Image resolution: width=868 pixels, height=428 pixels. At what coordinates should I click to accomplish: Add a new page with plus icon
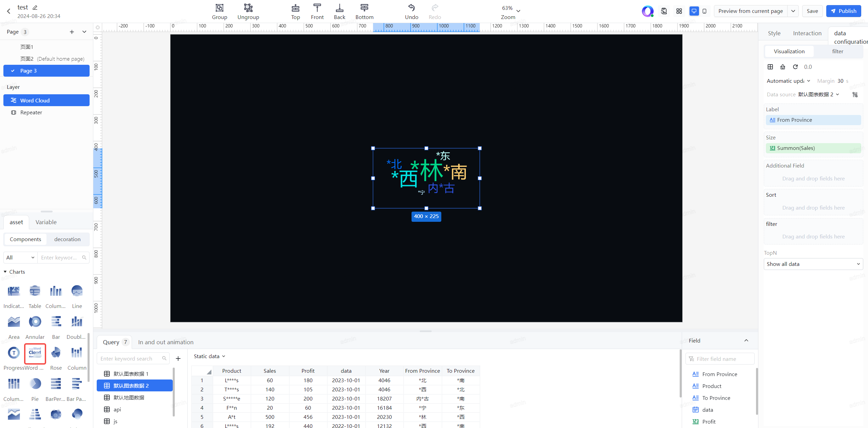pyautogui.click(x=72, y=32)
